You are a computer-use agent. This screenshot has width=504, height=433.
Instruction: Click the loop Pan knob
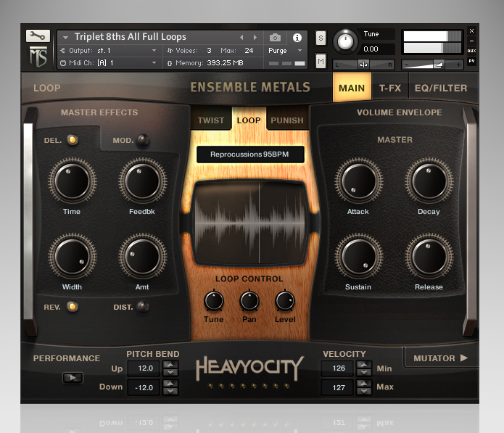(249, 301)
